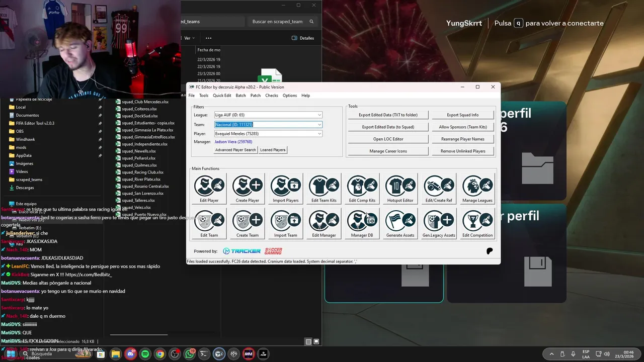Open the Edit Player function
The height and width of the screenshot is (362, 644).
coord(209,189)
